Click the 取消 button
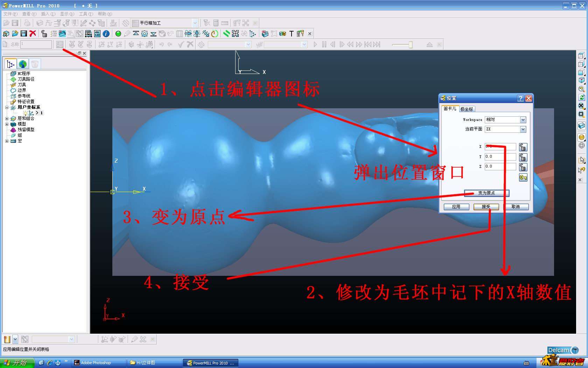 point(516,207)
